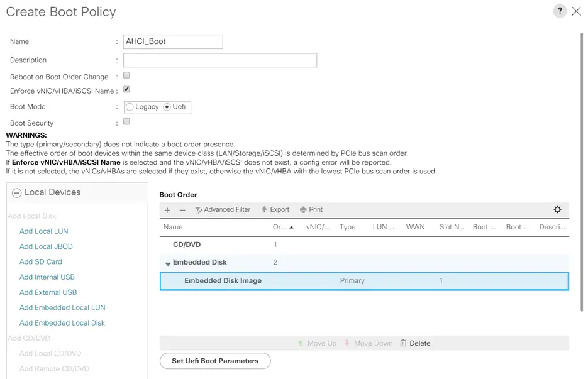Export the Boot Order table
This screenshot has height=379, width=588.
click(275, 209)
